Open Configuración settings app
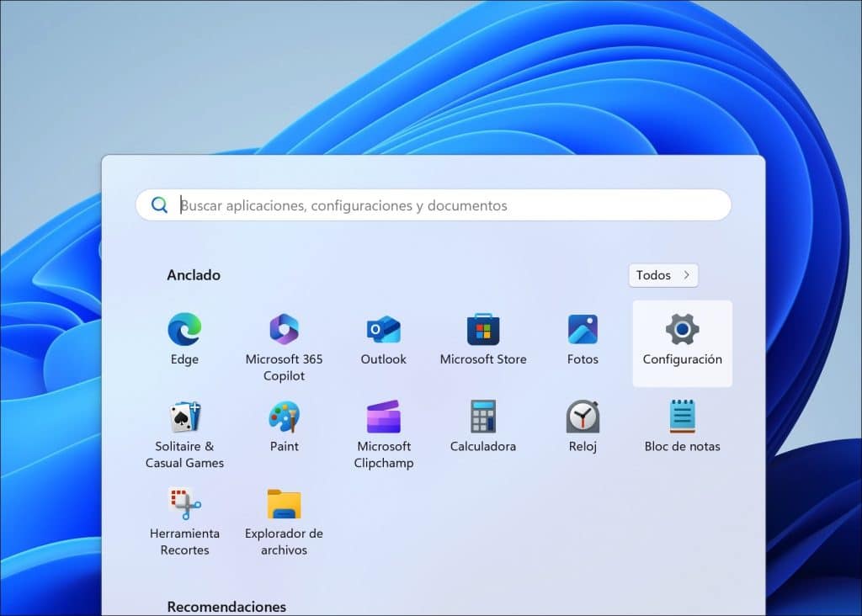Image resolution: width=862 pixels, height=616 pixels. [682, 343]
